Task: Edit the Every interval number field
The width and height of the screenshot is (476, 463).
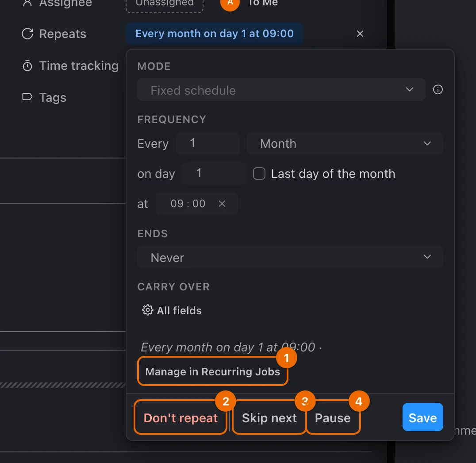Action: (x=208, y=143)
